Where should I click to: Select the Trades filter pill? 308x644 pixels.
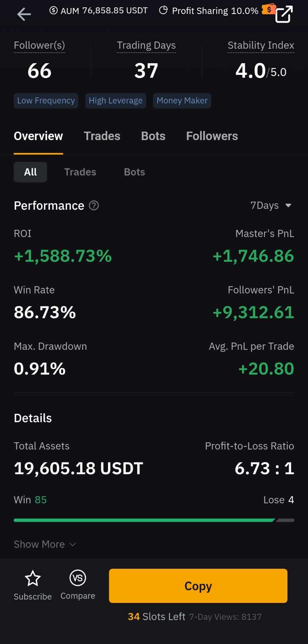pyautogui.click(x=80, y=172)
